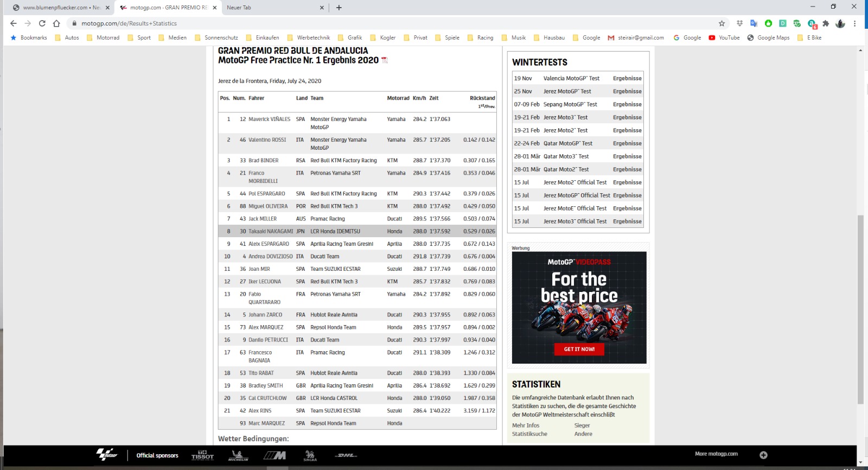
Task: Open the PDF icon beside results title
Action: point(385,60)
